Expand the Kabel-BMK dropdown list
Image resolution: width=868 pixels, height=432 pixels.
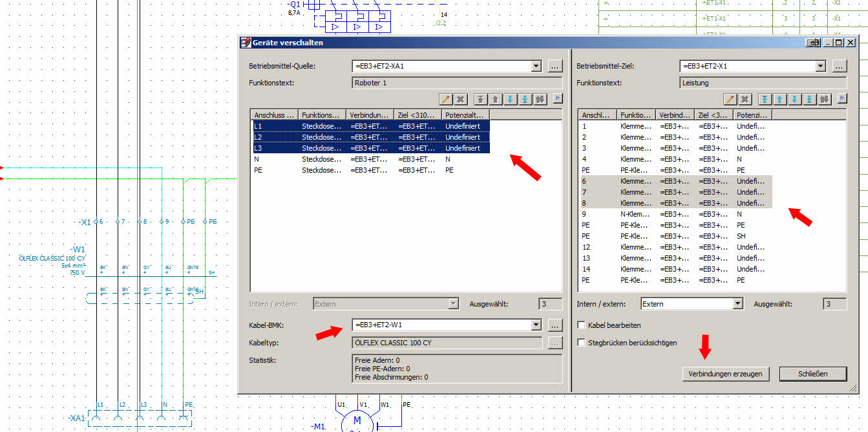pyautogui.click(x=536, y=325)
